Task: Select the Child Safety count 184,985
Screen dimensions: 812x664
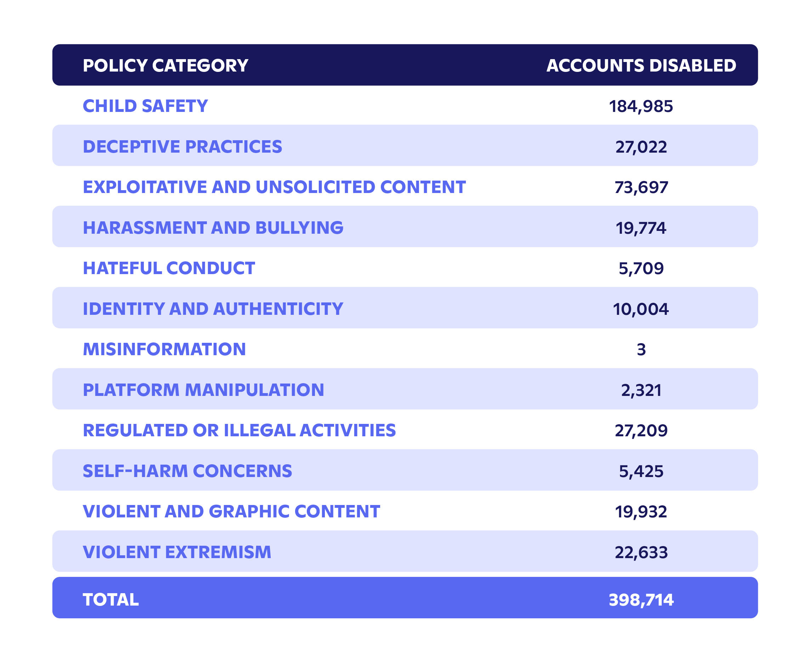Action: pos(641,106)
